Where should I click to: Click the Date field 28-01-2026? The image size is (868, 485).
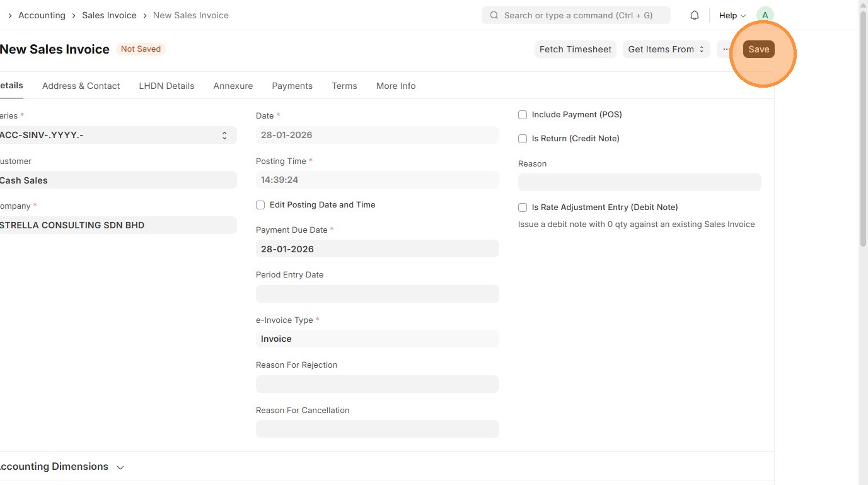(378, 135)
